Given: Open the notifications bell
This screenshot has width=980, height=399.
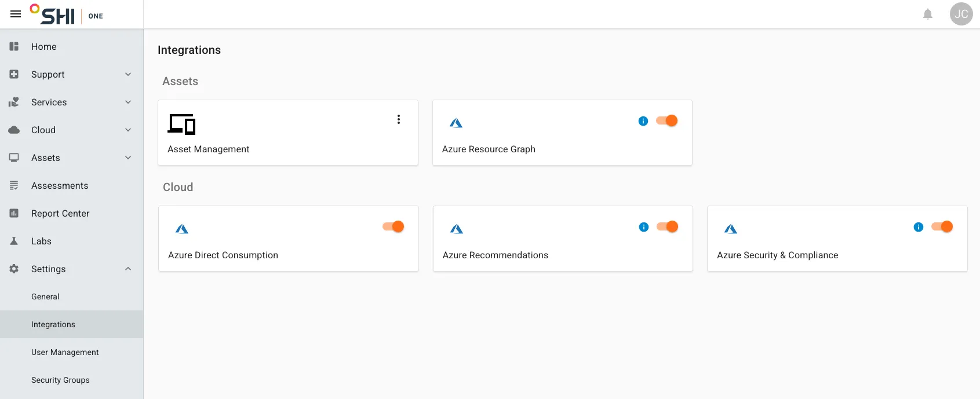Looking at the screenshot, I should pyautogui.click(x=928, y=14).
